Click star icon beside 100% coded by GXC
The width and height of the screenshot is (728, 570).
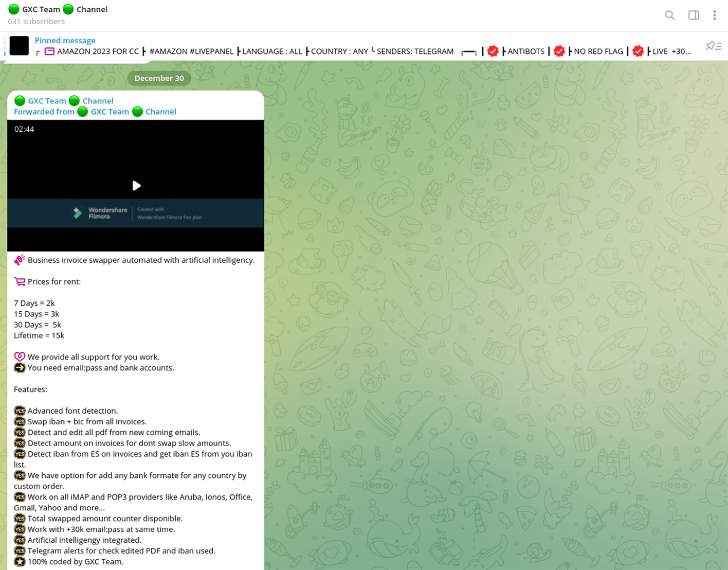tap(20, 562)
